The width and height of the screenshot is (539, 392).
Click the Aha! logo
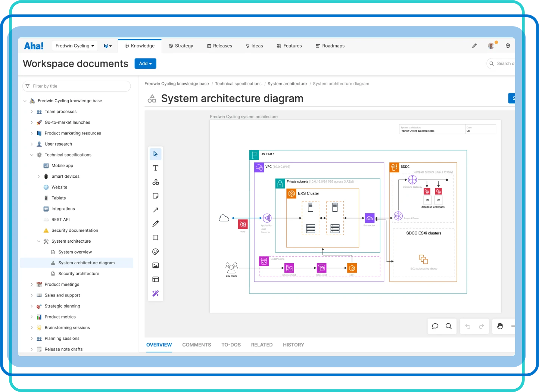pyautogui.click(x=34, y=46)
